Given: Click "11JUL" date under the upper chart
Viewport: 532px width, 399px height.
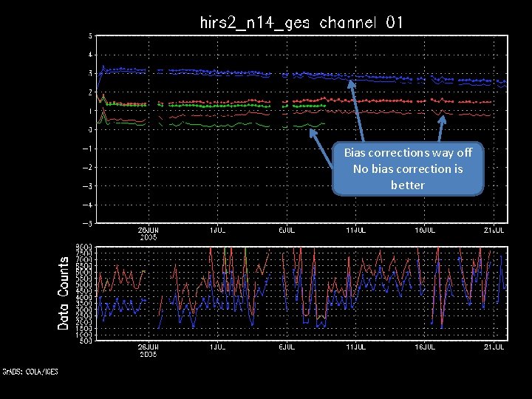Looking at the screenshot, I should [x=356, y=231].
